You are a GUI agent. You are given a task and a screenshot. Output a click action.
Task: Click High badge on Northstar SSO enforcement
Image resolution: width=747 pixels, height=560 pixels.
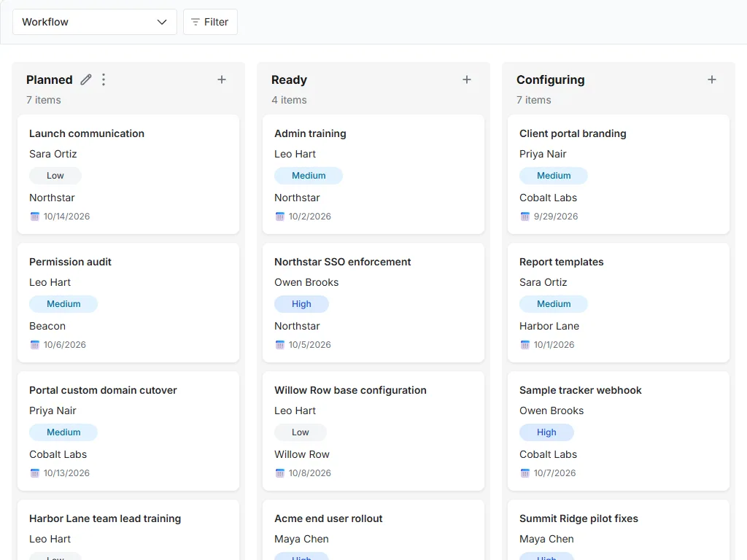click(301, 304)
